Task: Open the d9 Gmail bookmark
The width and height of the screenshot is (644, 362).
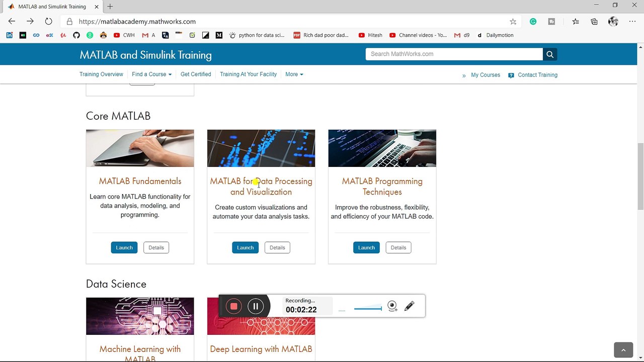Action: [462, 35]
